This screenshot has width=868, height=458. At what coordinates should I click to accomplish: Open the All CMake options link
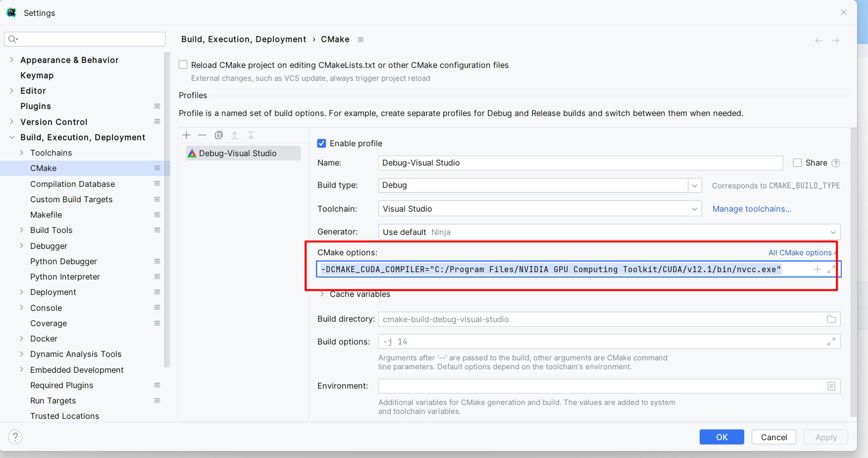click(800, 253)
